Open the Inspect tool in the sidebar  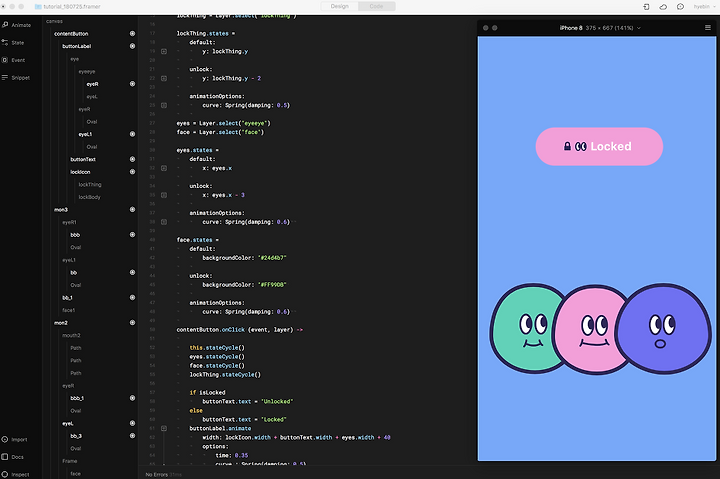click(x=15, y=474)
